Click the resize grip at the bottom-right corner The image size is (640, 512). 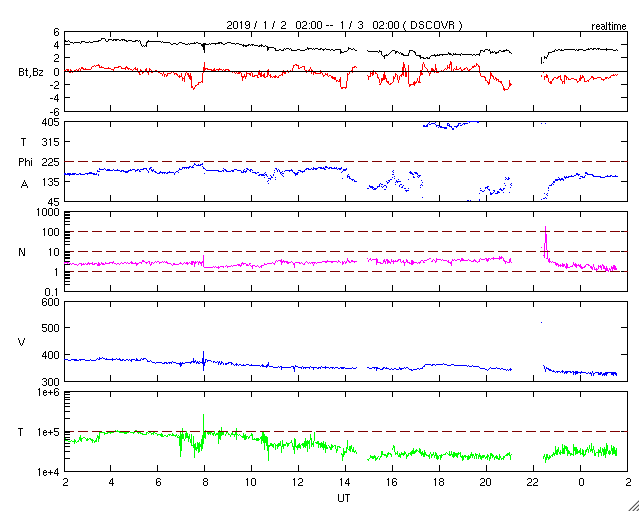[634, 506]
